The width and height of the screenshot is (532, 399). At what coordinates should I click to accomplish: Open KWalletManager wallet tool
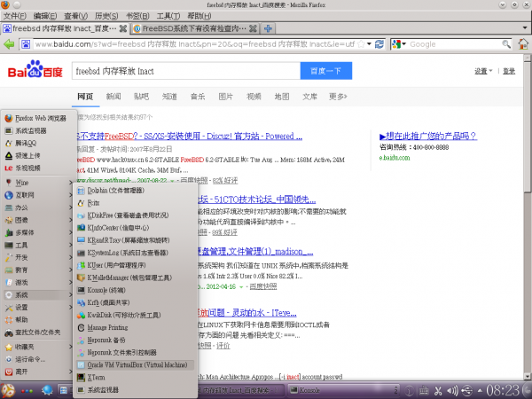coord(135,278)
